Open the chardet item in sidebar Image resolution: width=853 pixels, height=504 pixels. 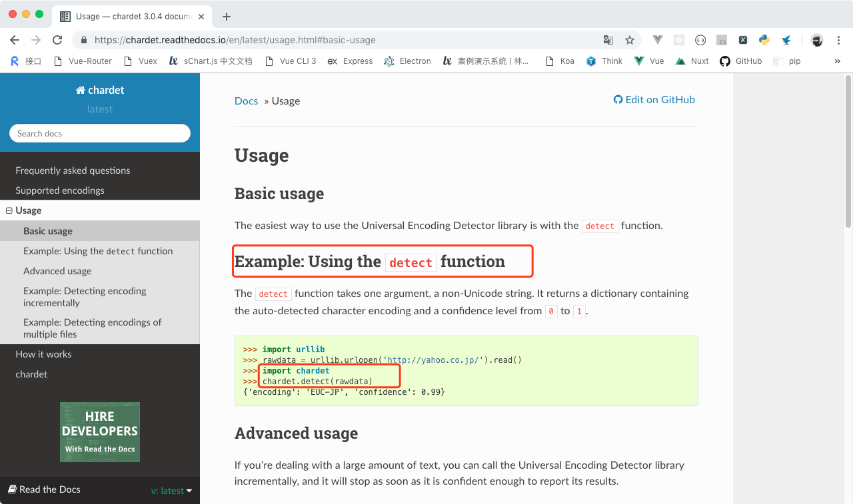point(100,374)
